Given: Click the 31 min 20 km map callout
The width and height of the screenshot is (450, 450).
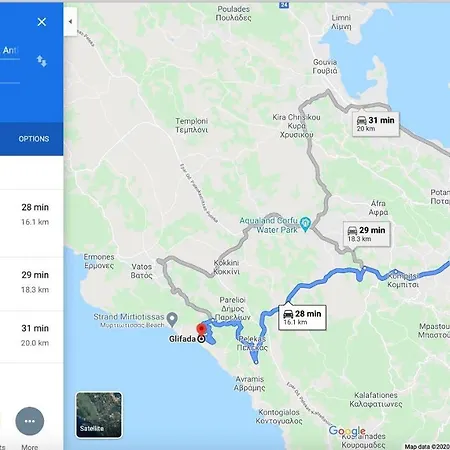Looking at the screenshot, I should click(376, 124).
